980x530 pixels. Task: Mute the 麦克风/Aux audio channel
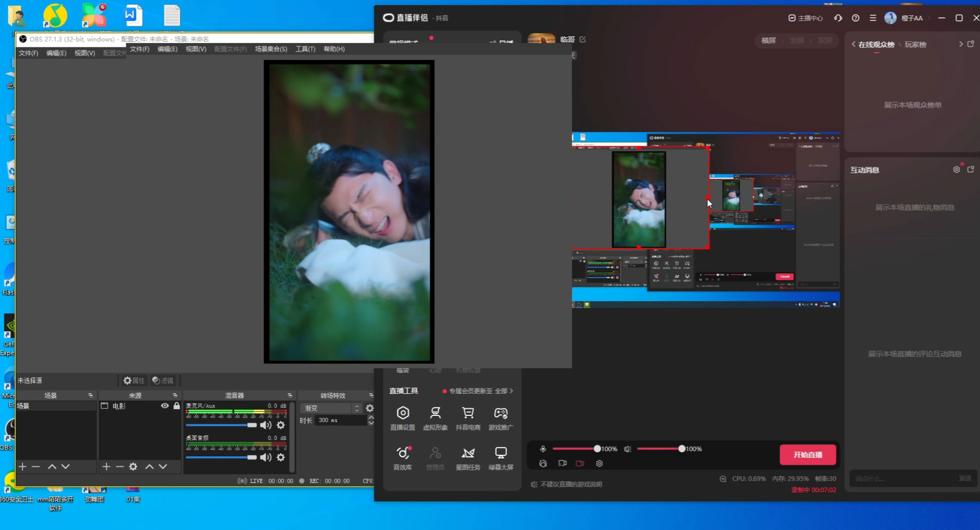pyautogui.click(x=266, y=425)
